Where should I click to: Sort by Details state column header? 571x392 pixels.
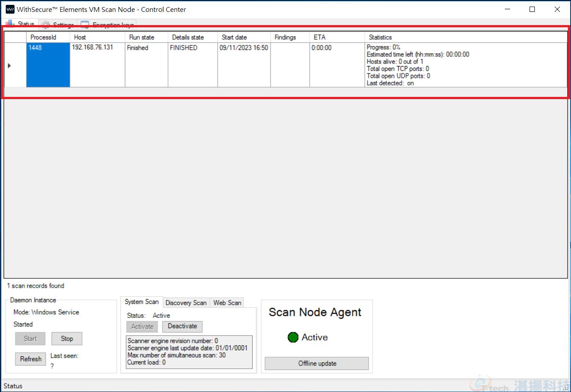pos(193,37)
